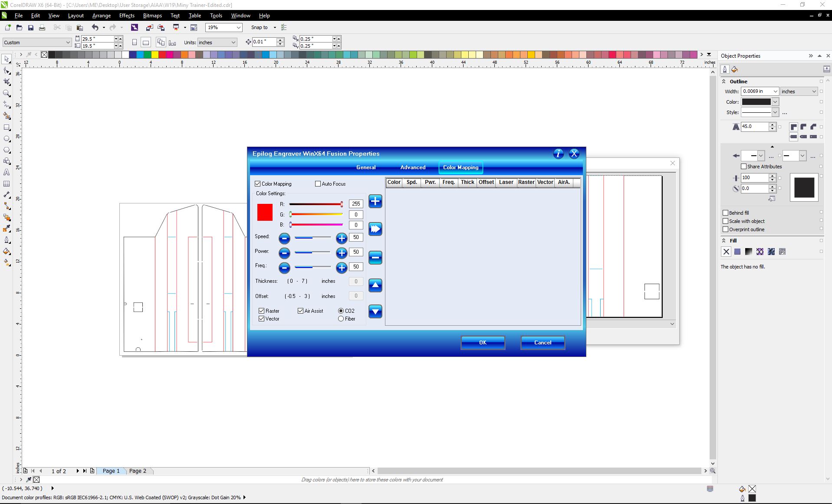Click OK in Epilog dialog
The width and height of the screenshot is (832, 504).
click(483, 343)
